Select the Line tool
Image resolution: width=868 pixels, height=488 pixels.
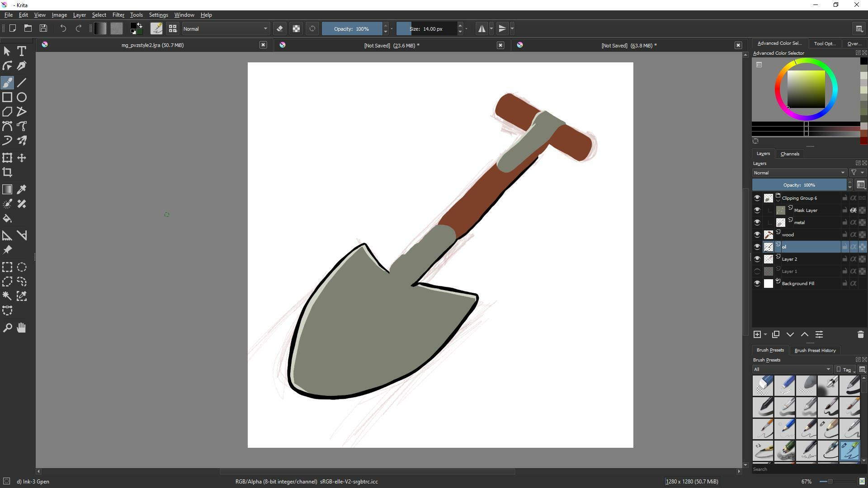22,83
